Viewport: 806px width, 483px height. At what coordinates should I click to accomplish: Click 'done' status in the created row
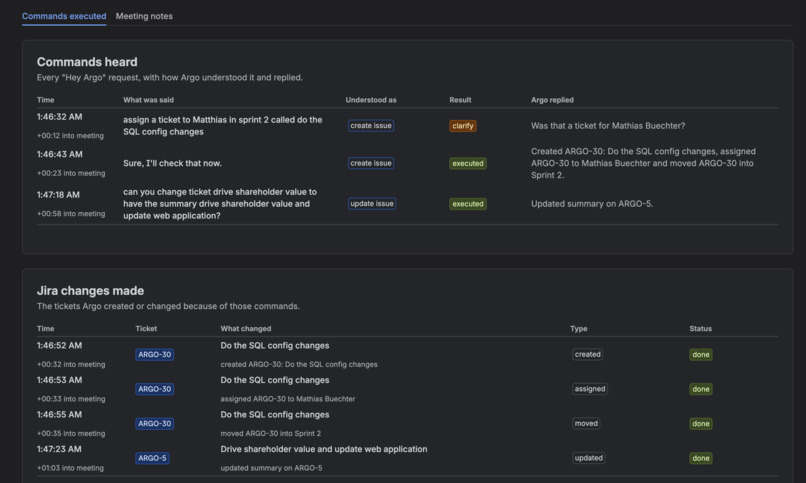701,355
